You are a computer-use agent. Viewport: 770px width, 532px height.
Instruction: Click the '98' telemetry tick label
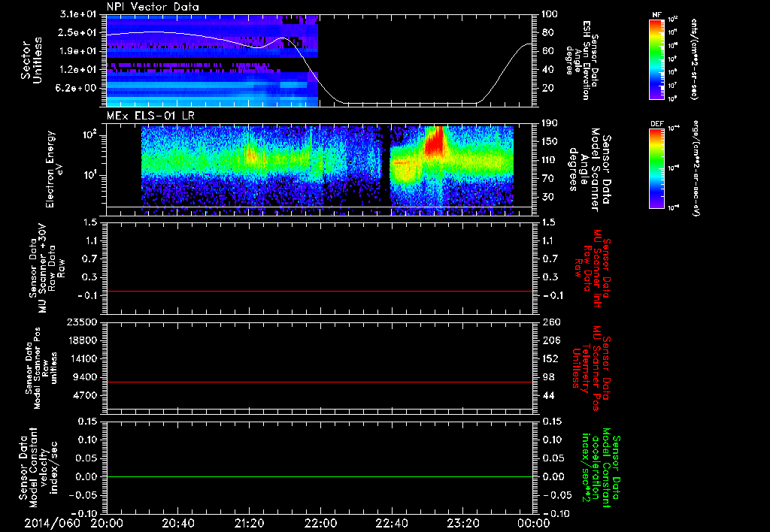pos(547,377)
